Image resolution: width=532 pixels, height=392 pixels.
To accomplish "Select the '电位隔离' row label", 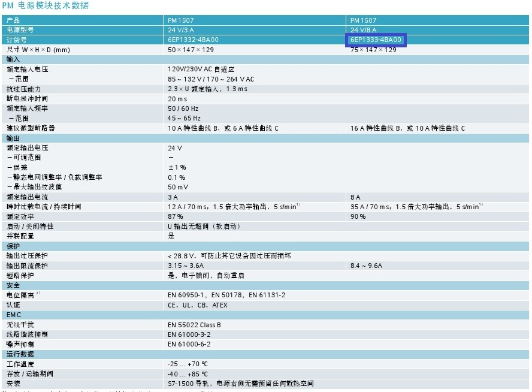I will (x=20, y=295).
